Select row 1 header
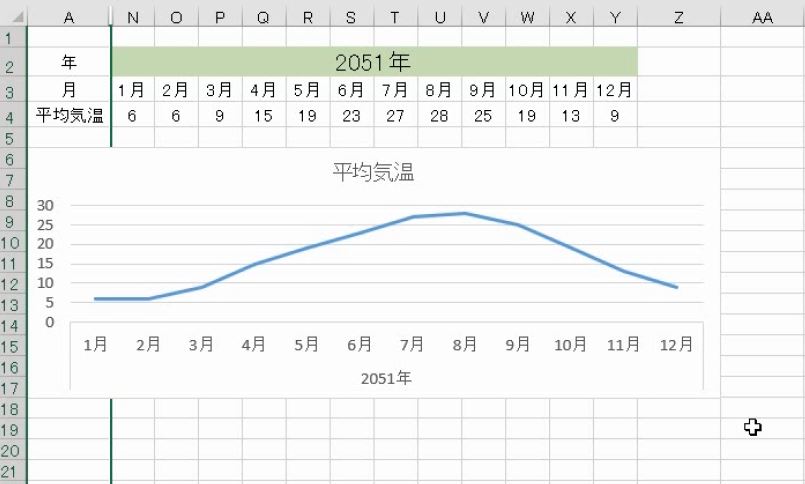 (x=13, y=37)
